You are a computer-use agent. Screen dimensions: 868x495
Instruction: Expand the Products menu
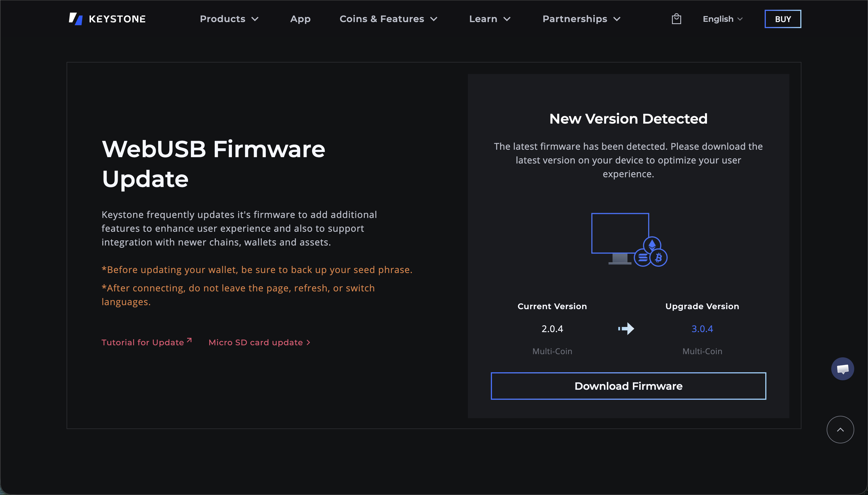229,19
